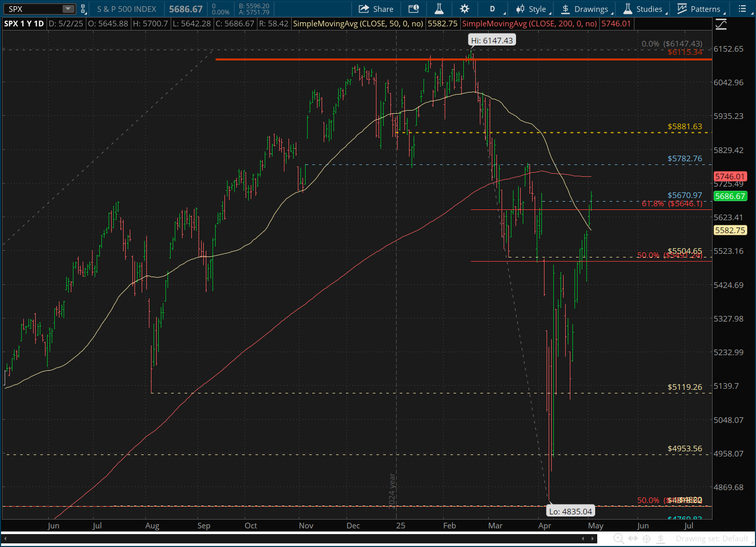This screenshot has height=547, width=756.
Task: Click the Sep label on time axis
Action: (204, 526)
